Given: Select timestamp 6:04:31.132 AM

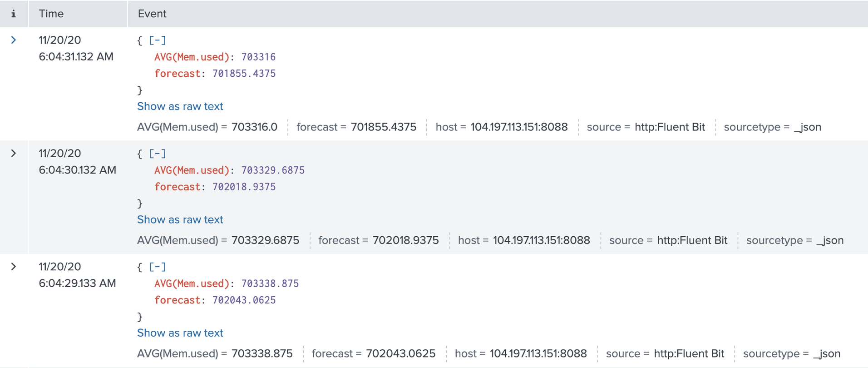Looking at the screenshot, I should point(76,57).
